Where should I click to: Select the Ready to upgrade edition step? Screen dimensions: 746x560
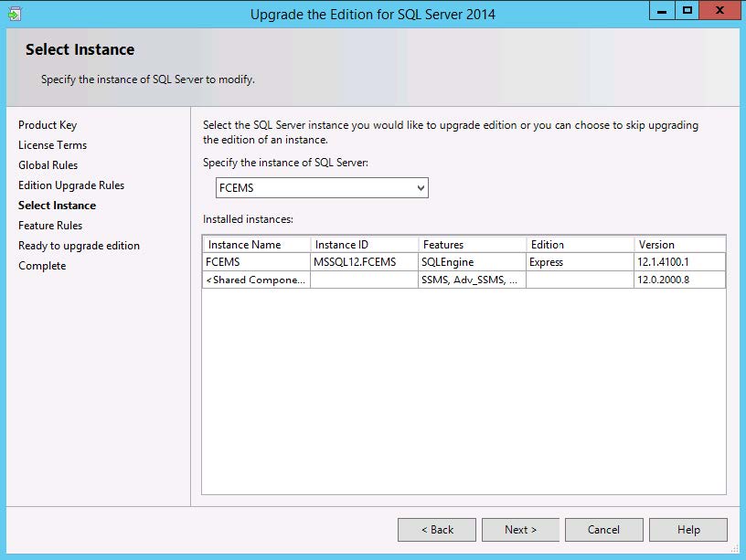pyautogui.click(x=77, y=245)
